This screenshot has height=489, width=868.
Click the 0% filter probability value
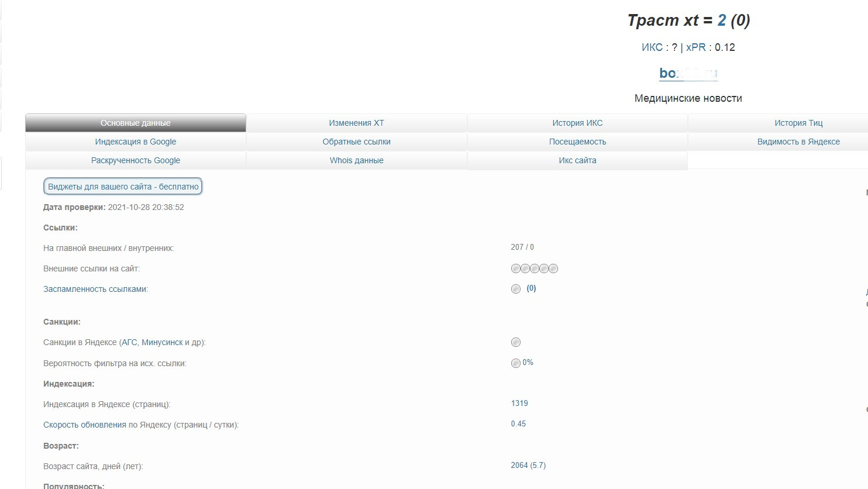(x=528, y=362)
